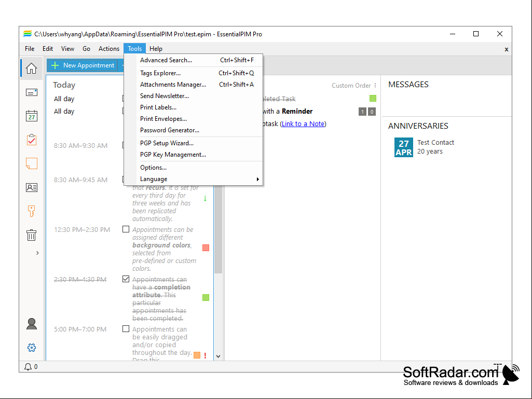Click the user account icon in sidebar
Viewport: 532px width, 399px height.
[32, 324]
